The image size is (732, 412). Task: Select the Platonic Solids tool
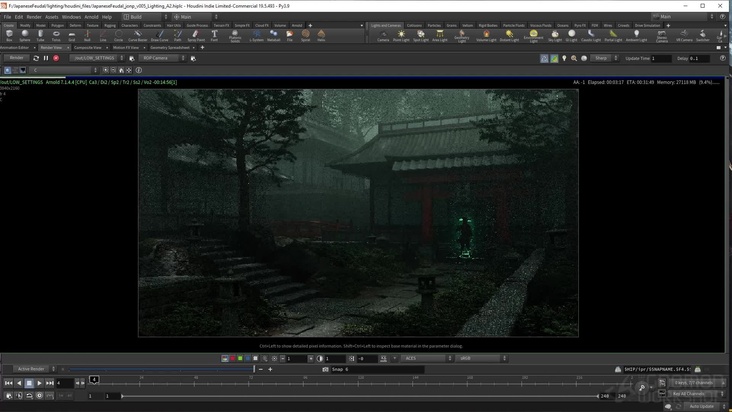[x=235, y=36]
